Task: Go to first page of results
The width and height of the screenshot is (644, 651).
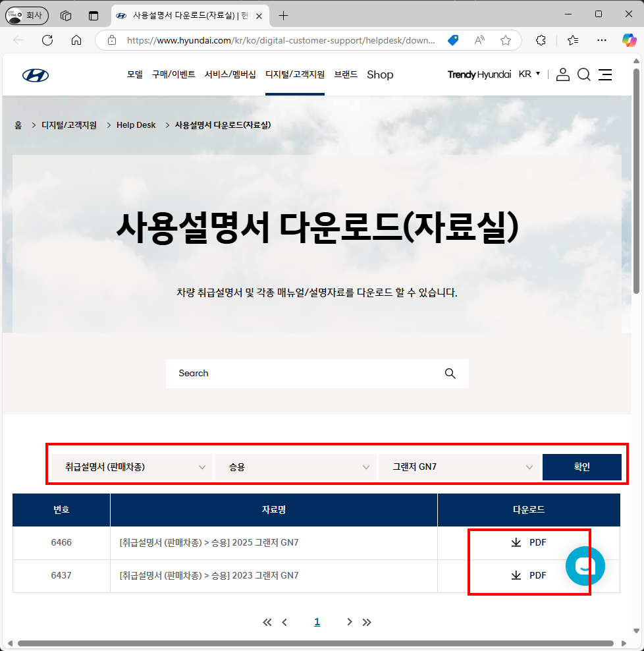Action: coord(267,622)
